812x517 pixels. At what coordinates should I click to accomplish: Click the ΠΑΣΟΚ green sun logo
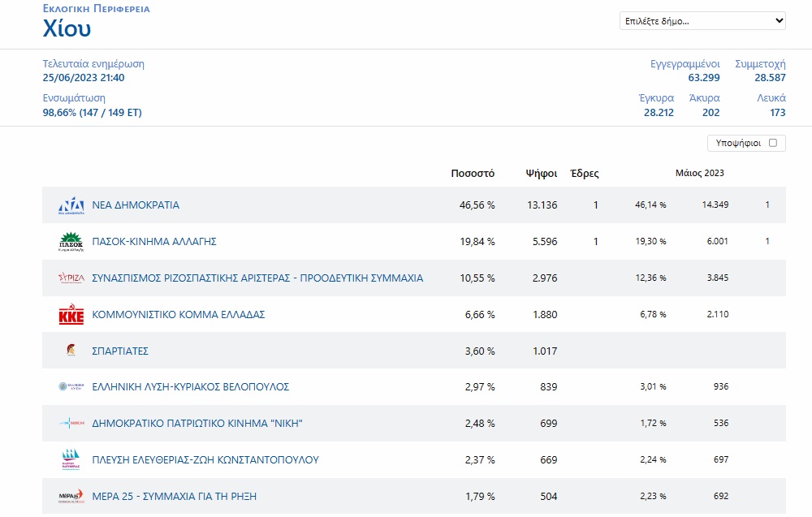coord(71,242)
